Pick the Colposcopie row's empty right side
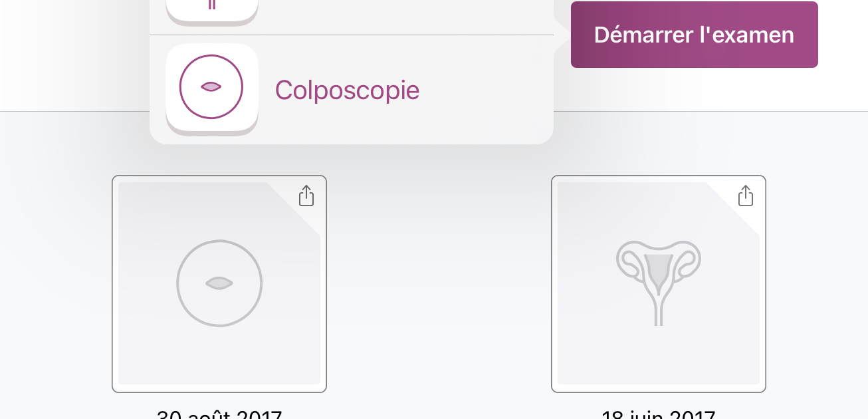The height and width of the screenshot is (419, 868). coord(485,90)
